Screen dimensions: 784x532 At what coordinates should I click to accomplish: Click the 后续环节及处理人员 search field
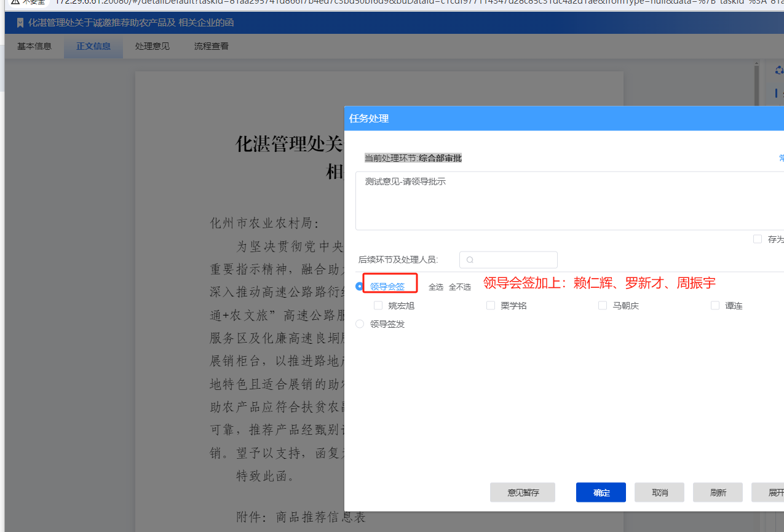509,260
